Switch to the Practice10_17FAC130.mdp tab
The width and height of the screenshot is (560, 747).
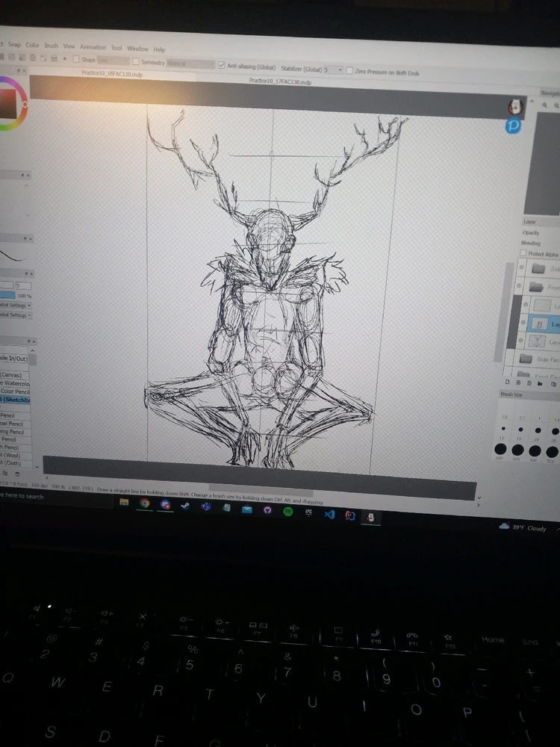click(x=280, y=81)
